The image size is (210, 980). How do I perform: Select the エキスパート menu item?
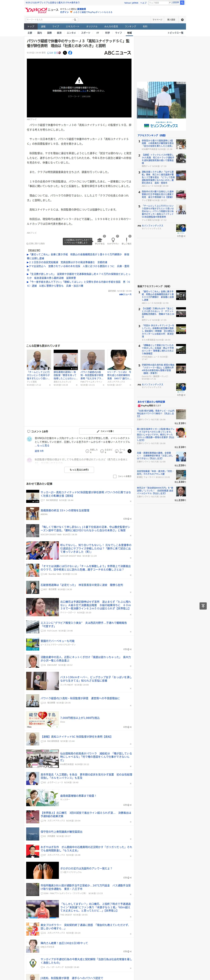coord(72,27)
